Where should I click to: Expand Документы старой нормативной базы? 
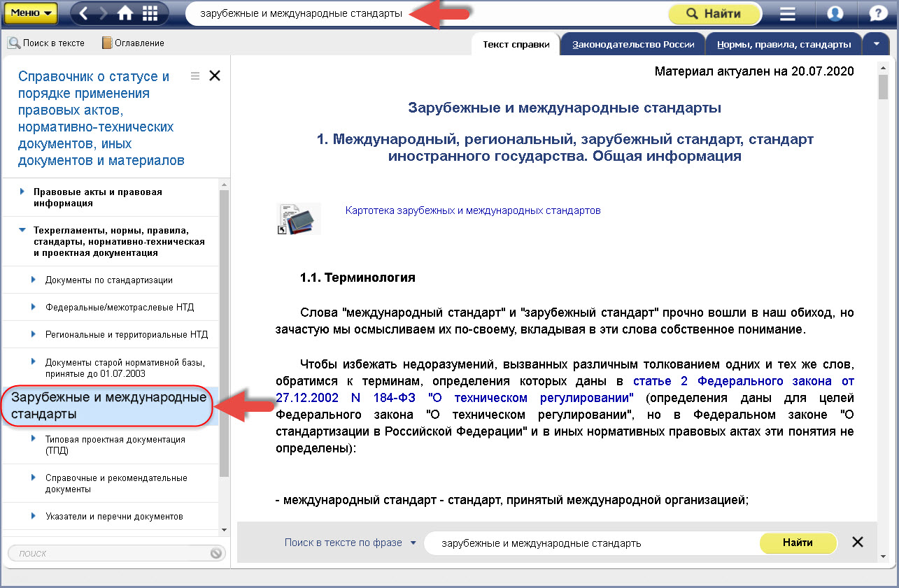click(x=34, y=362)
